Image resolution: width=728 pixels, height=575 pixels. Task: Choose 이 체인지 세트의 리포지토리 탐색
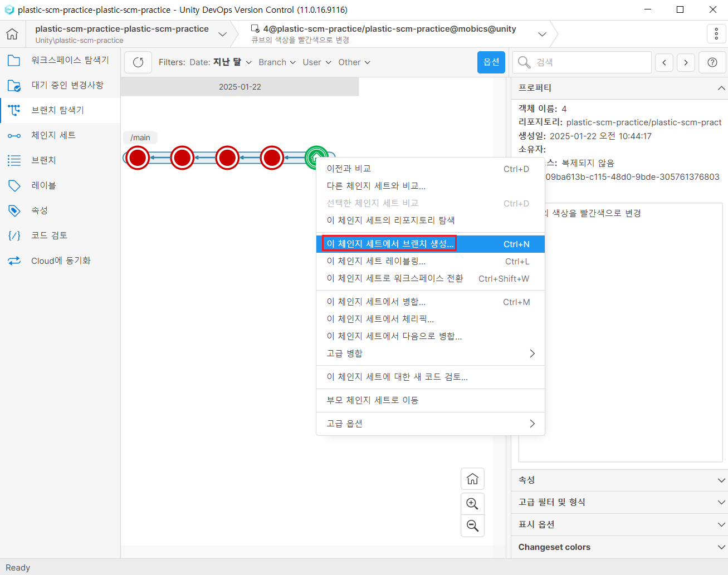[431, 220]
